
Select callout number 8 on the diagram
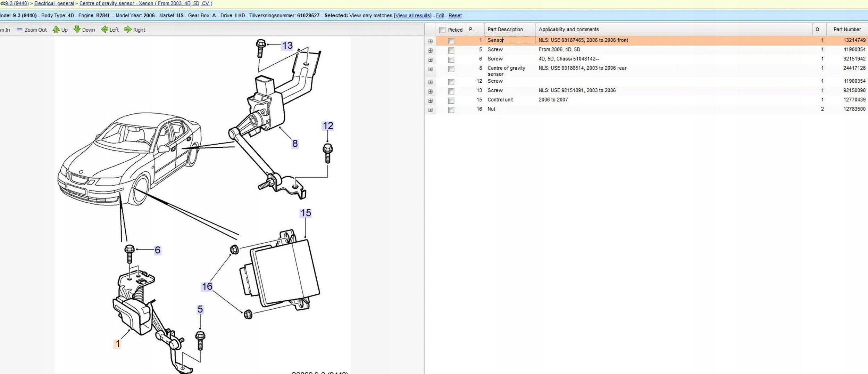coord(295,144)
